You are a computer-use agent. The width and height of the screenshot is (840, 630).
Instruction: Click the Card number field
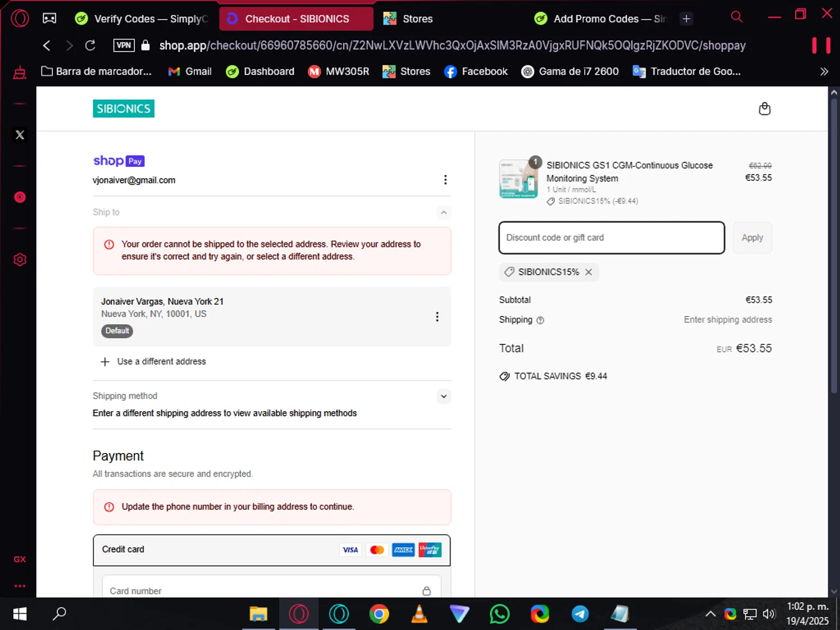272,589
